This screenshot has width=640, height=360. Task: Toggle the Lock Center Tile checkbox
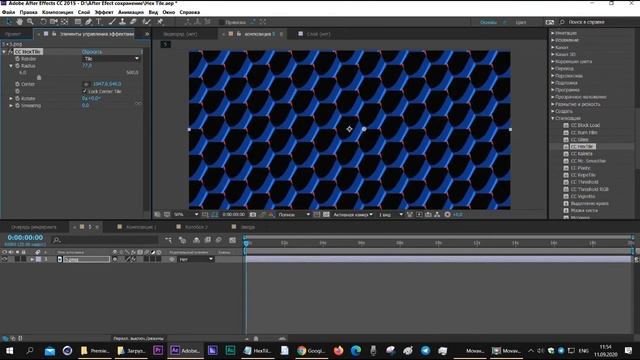(x=85, y=91)
